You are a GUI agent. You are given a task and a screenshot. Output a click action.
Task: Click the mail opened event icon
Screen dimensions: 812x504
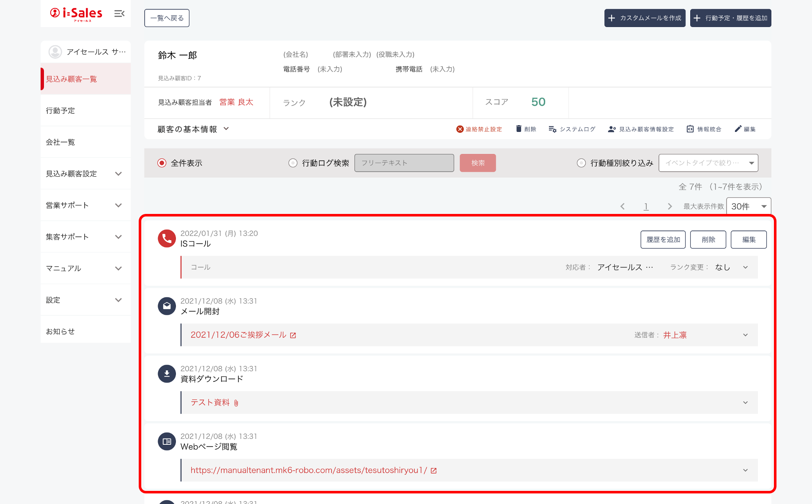pos(167,306)
